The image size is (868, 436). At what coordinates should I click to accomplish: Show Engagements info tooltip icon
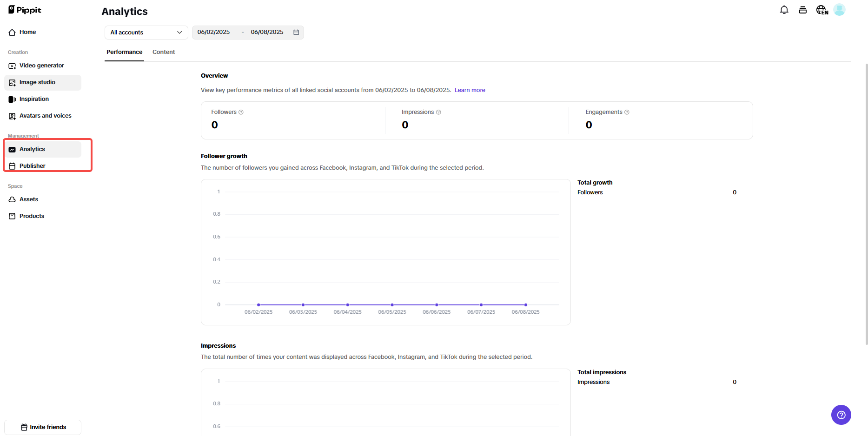coord(627,112)
